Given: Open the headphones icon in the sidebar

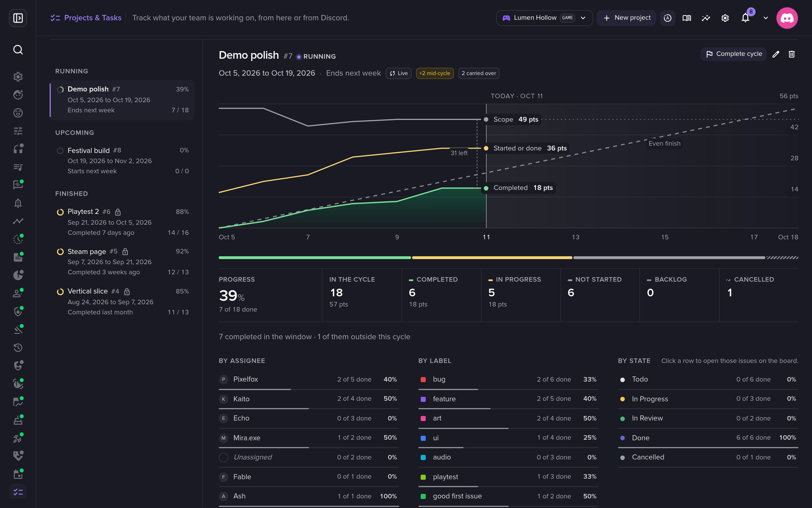Looking at the screenshot, I should point(18,149).
